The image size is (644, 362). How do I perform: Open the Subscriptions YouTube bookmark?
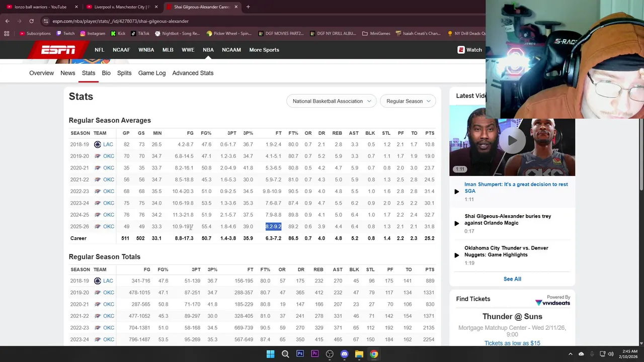coord(35,34)
